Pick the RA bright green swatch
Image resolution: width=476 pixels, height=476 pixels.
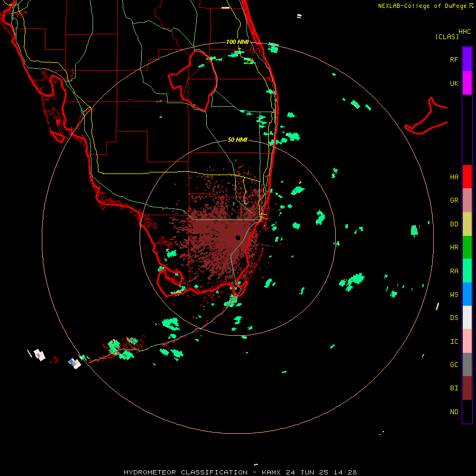click(x=467, y=271)
